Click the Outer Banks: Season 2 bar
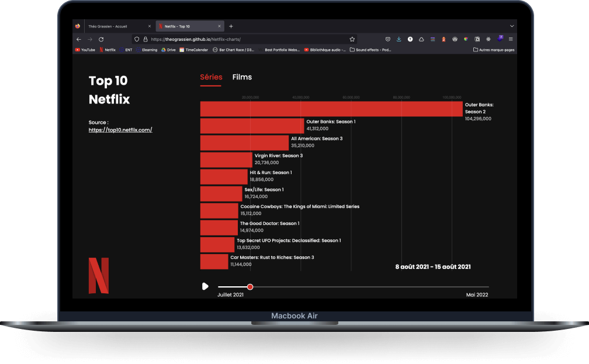 point(332,109)
